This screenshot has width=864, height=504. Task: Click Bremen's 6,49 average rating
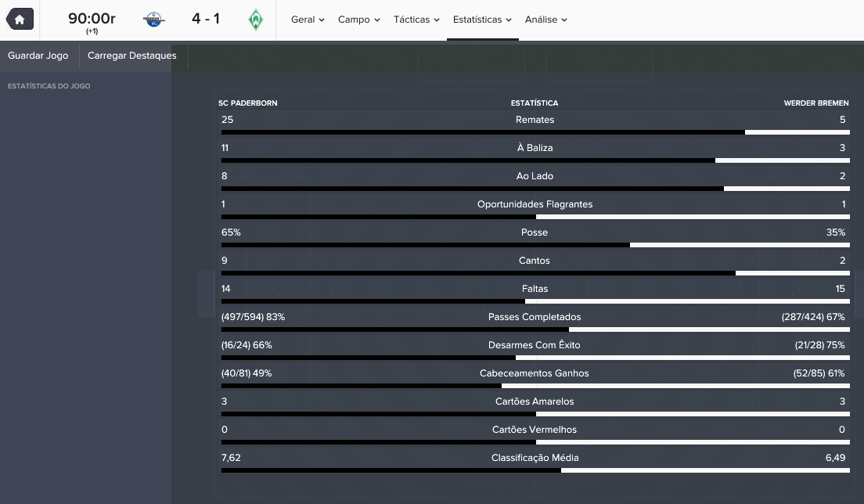tap(835, 457)
